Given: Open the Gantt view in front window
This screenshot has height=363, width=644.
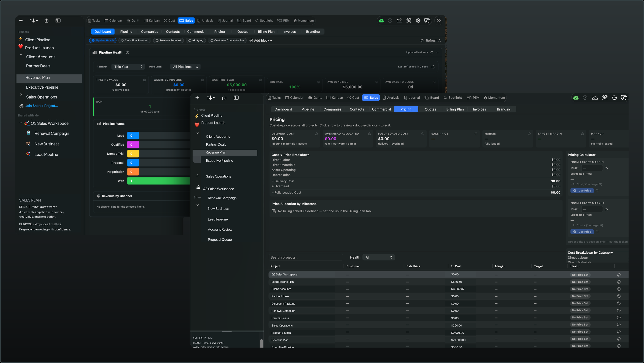Looking at the screenshot, I should coord(315,98).
